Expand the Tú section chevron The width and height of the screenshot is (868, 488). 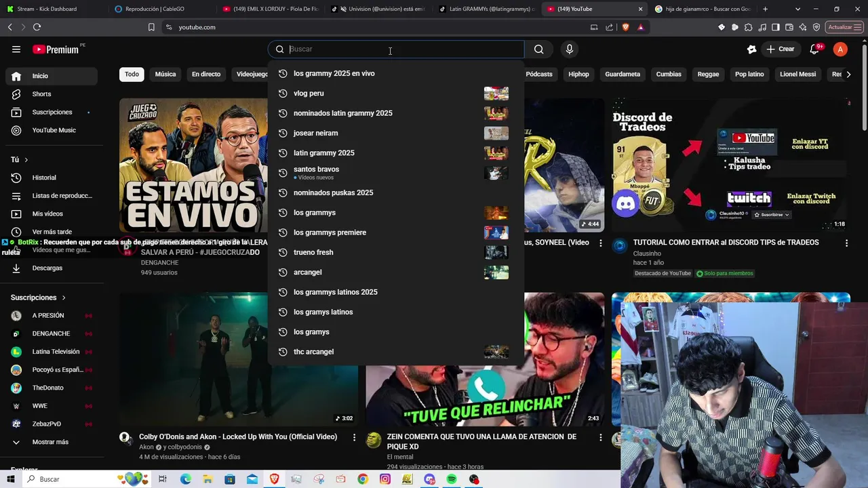point(26,160)
